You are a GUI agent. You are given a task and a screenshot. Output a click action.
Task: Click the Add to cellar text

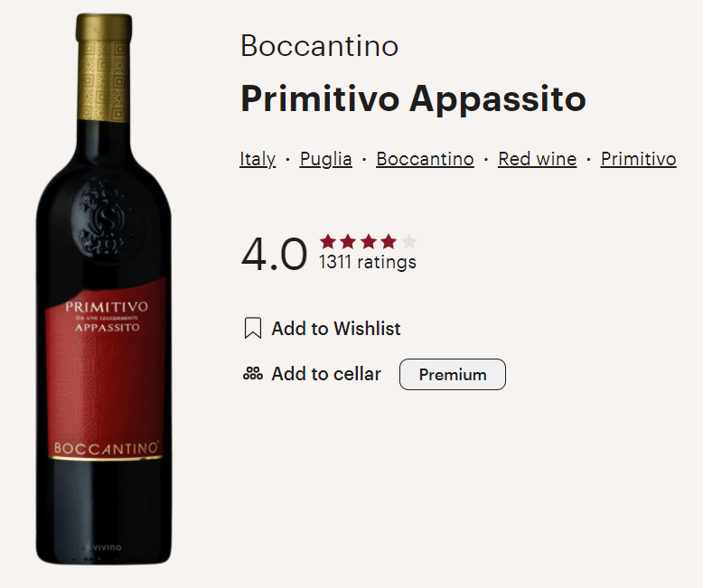coord(326,374)
